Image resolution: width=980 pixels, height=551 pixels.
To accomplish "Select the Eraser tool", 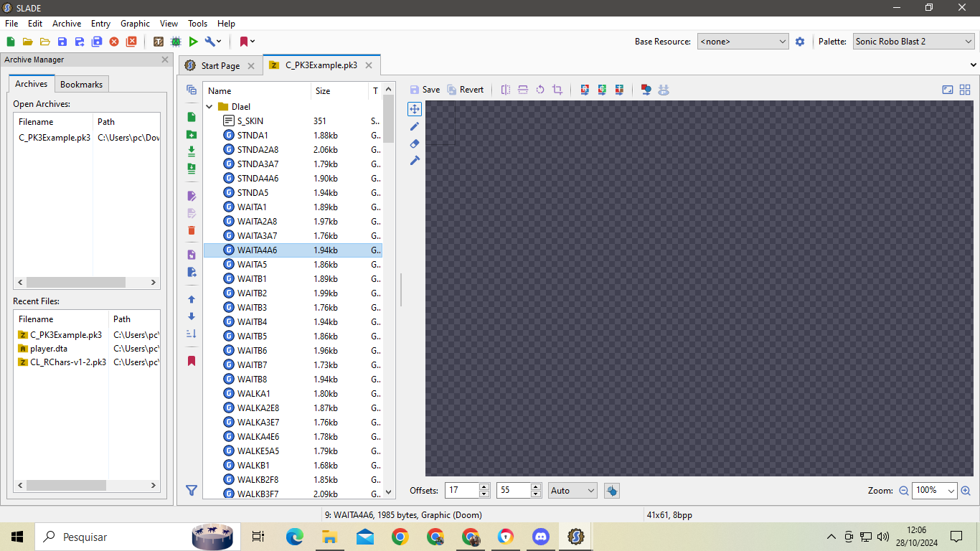I will click(415, 143).
